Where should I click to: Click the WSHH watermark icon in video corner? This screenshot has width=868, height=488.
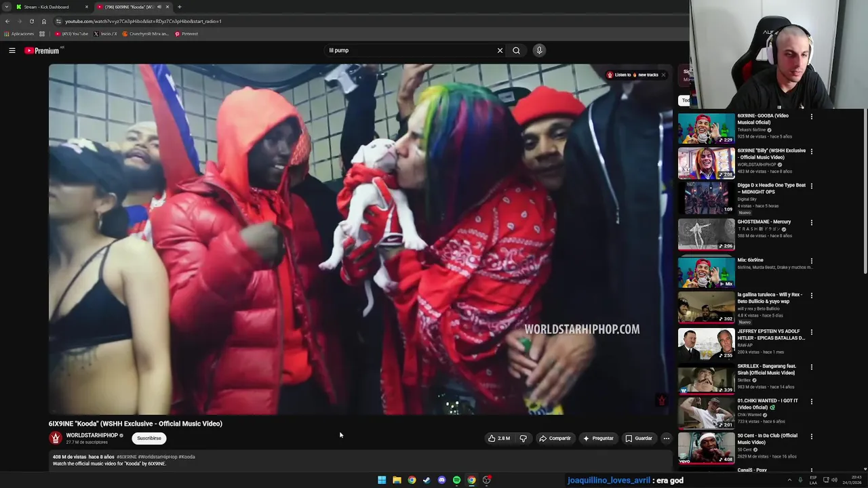point(662,401)
